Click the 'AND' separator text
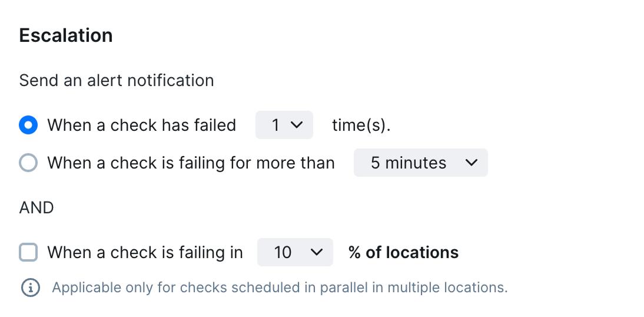Image resolution: width=644 pixels, height=317 pixels. (36, 207)
